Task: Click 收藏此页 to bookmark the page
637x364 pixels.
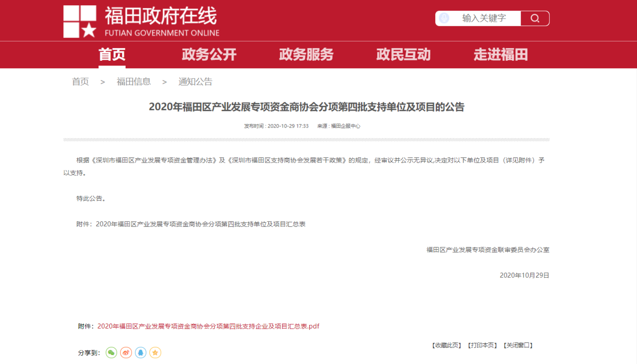Action: pos(447,345)
